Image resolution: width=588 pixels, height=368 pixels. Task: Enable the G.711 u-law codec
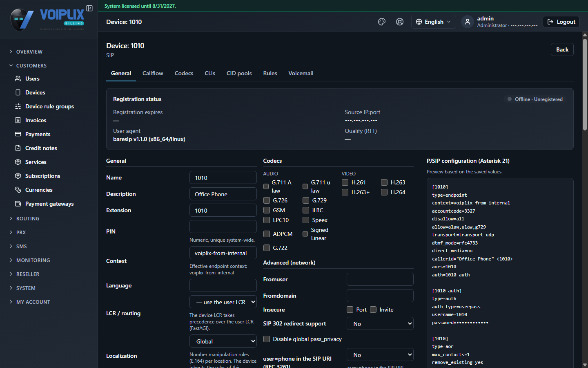(305, 186)
